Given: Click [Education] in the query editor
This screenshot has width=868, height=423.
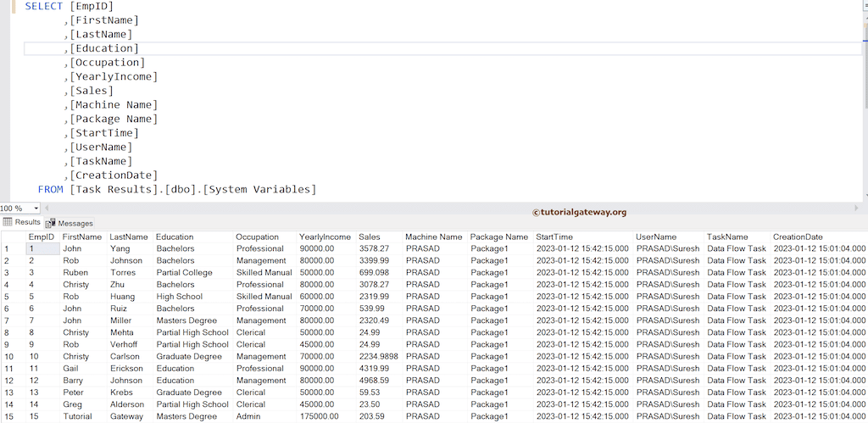Looking at the screenshot, I should coord(104,48).
